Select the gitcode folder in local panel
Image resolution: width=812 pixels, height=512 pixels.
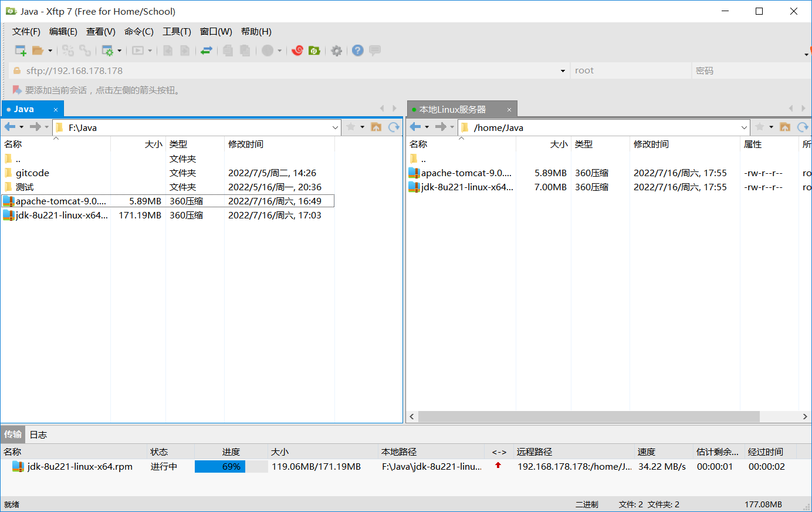coord(32,173)
